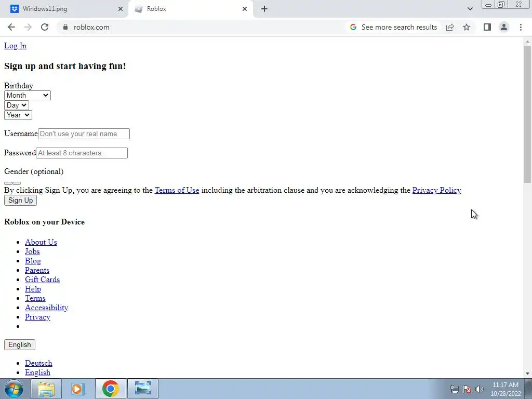Click the Sign Up button

click(x=20, y=200)
